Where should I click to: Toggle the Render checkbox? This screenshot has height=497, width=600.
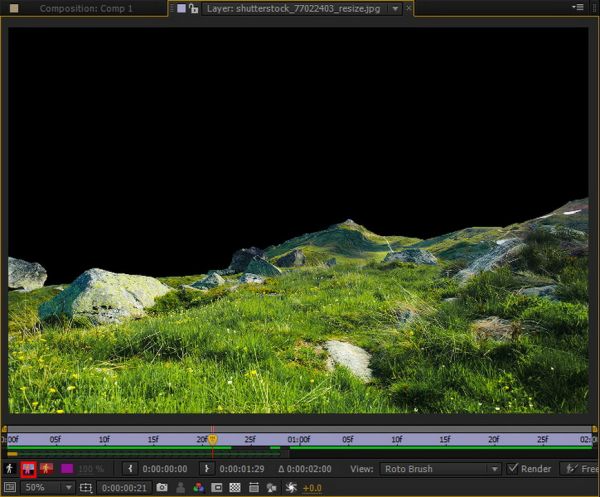click(514, 468)
